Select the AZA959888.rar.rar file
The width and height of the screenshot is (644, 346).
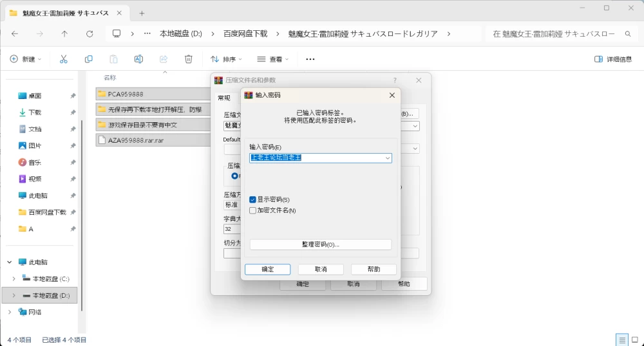click(153, 140)
